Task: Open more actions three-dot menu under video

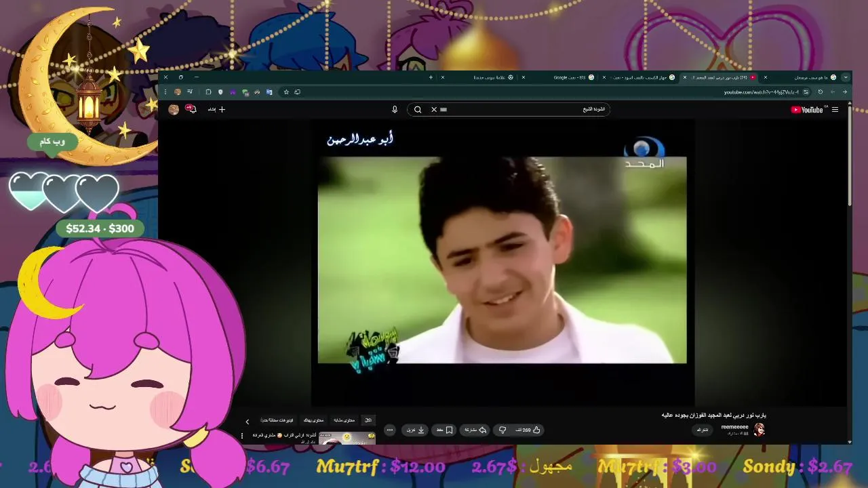Action: tap(389, 430)
